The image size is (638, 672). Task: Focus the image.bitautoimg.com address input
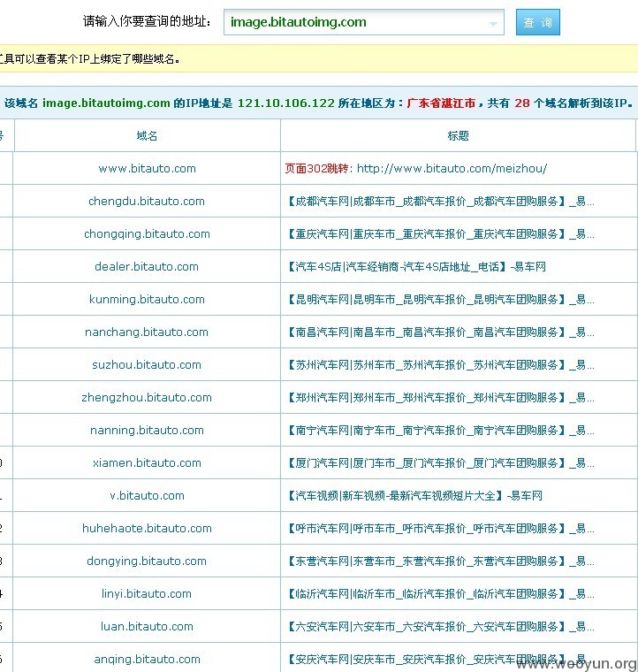pos(363,22)
